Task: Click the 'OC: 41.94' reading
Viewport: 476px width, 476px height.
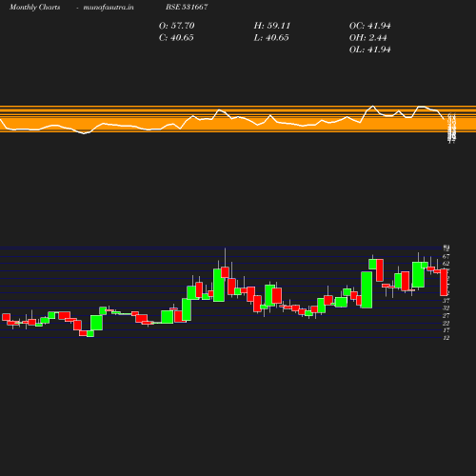Action: [x=370, y=26]
